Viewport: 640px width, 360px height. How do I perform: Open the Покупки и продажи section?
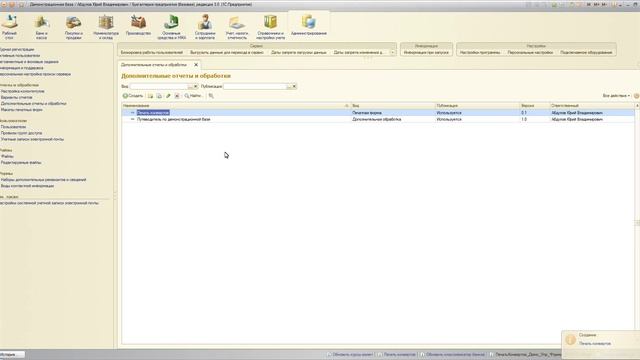[x=74, y=27]
